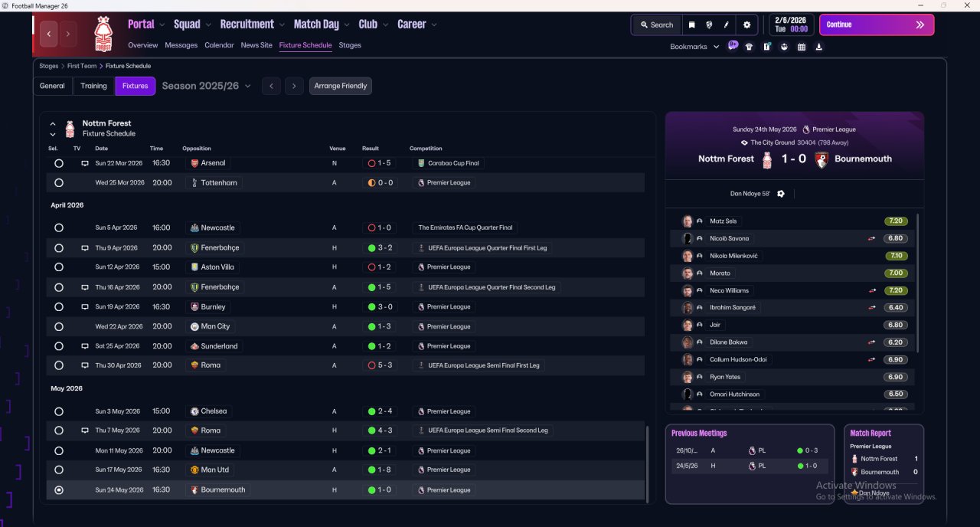The image size is (980, 527).
Task: Select the Burnley fixture radio button
Action: tap(59, 306)
